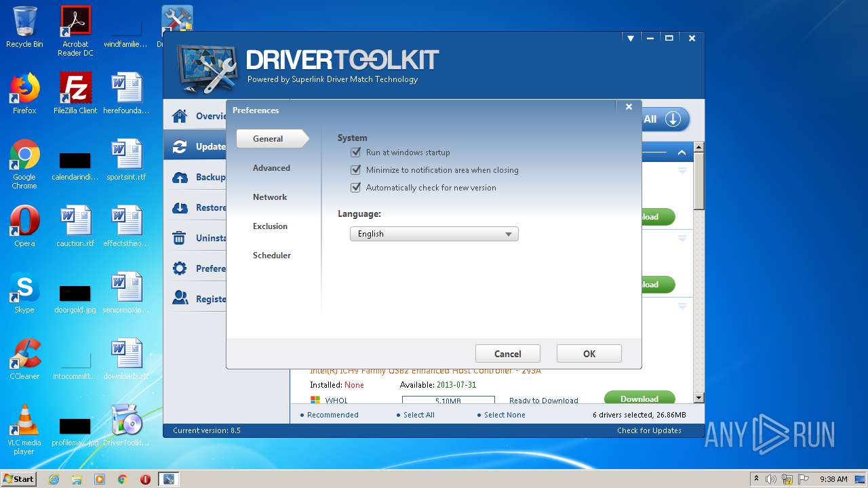Collapse the driver list section chevron
The image size is (868, 488).
[x=682, y=152]
